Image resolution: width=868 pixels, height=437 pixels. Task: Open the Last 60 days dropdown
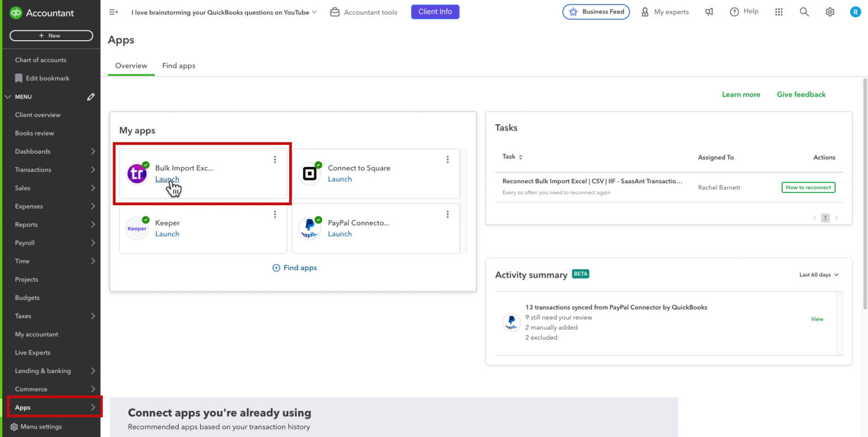819,275
